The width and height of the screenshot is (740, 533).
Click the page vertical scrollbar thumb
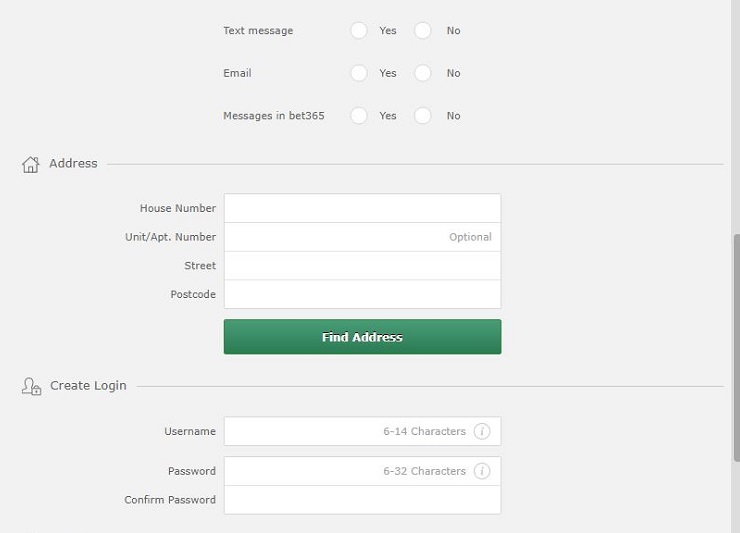pyautogui.click(x=736, y=348)
